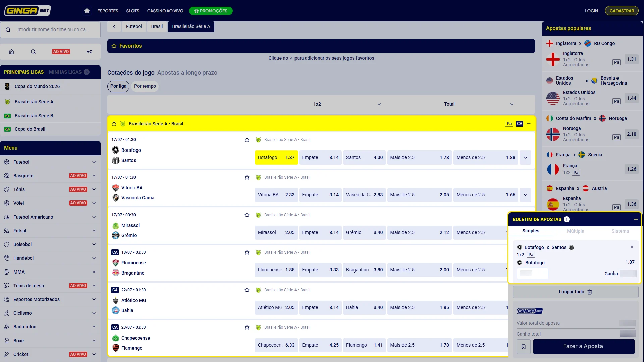Select Inglaterra 1.31 popular bet odds
This screenshot has width=644, height=362.
click(631, 59)
